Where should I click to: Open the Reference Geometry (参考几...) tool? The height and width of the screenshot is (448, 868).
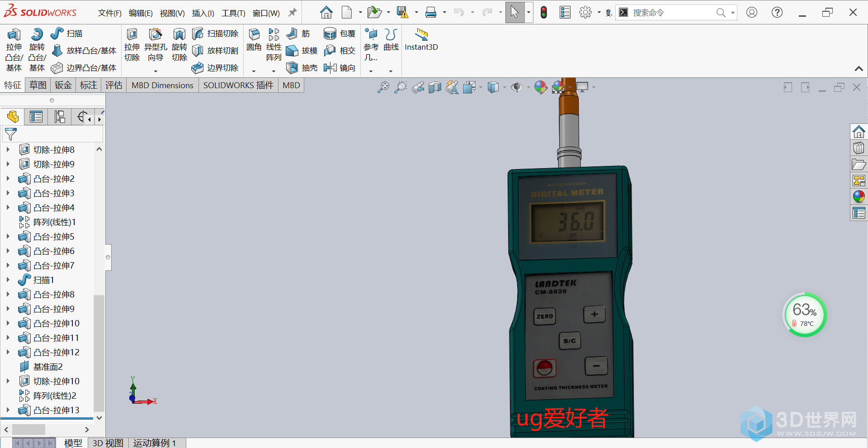point(371,45)
